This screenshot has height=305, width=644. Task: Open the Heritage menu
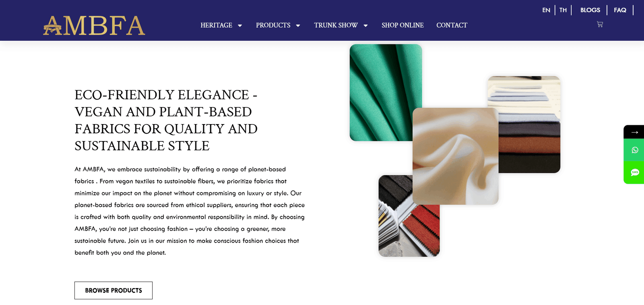pyautogui.click(x=217, y=25)
